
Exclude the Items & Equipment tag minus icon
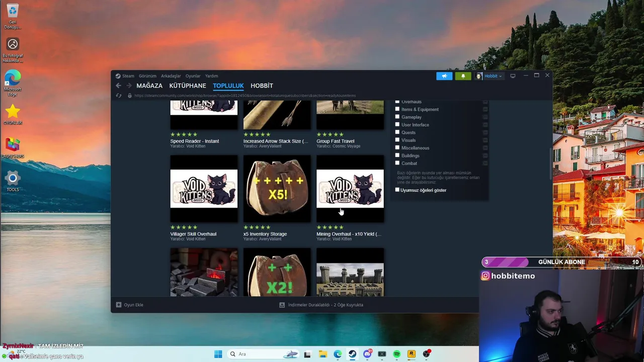tap(485, 109)
